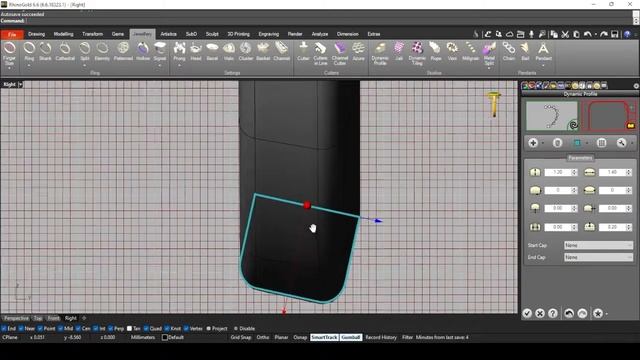Toggle the End osnap checkbox
640x360 pixels.
pyautogui.click(x=4, y=328)
